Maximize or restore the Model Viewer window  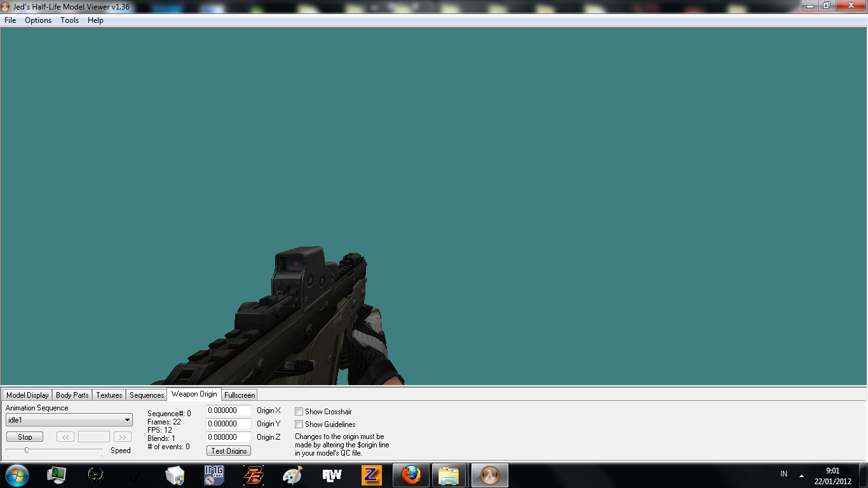tap(827, 5)
